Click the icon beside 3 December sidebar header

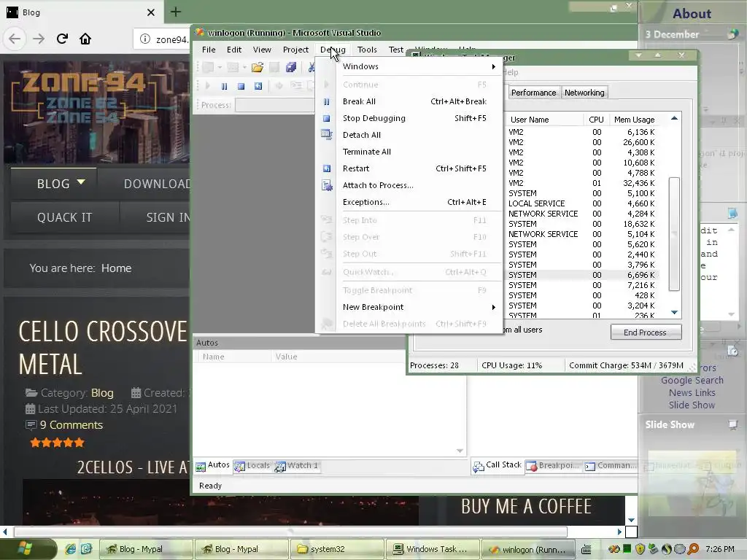click(x=732, y=34)
